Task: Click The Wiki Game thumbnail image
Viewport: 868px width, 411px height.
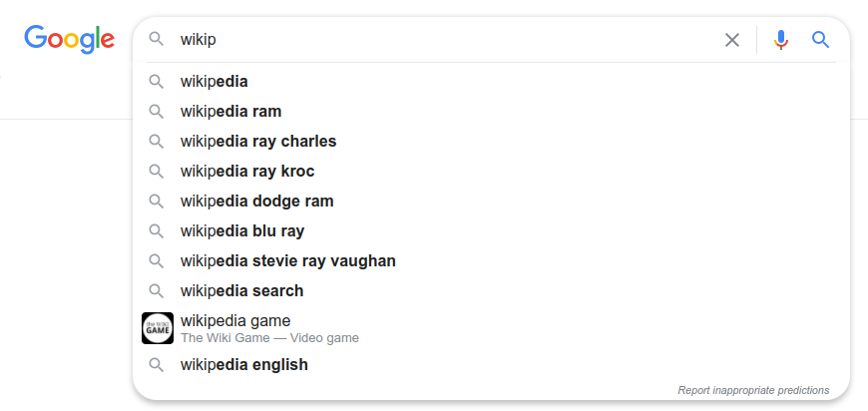Action: click(158, 328)
